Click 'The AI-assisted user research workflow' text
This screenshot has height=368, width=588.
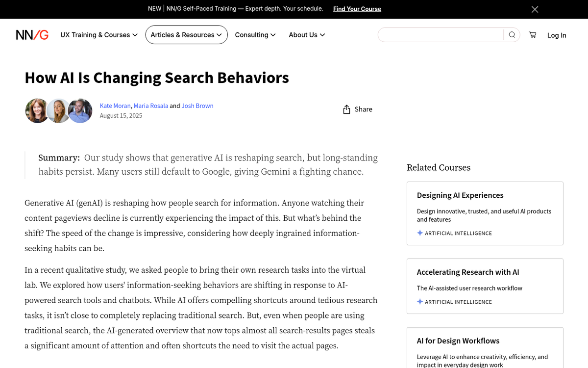469,288
